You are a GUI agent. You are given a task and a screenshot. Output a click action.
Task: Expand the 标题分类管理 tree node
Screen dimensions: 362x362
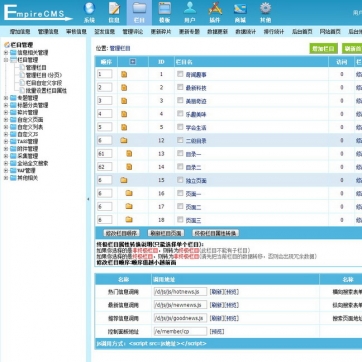click(x=6, y=105)
